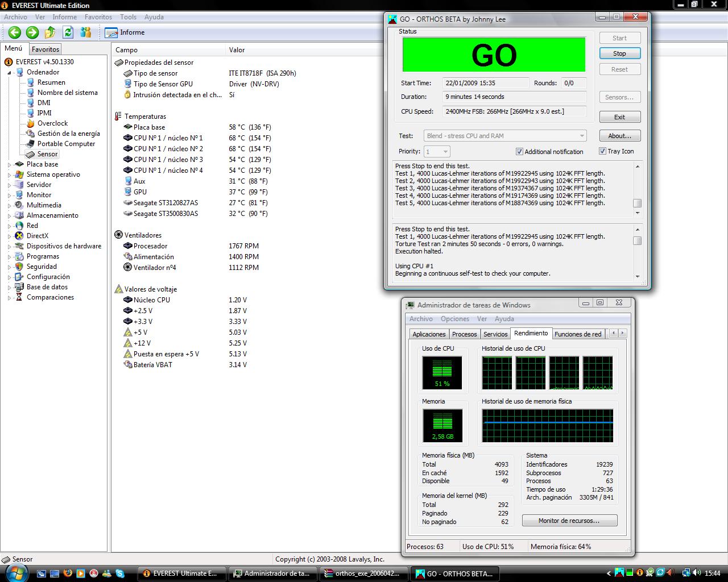Stop the ORTHOS stress test
The height and width of the screenshot is (582, 728).
[x=619, y=53]
